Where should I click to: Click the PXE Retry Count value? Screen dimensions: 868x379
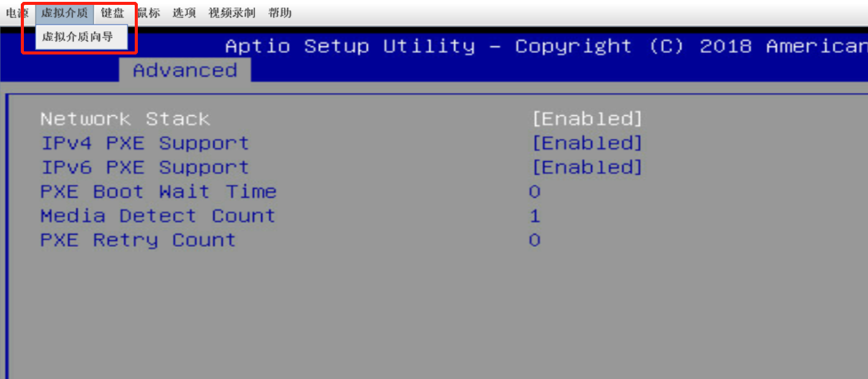tap(535, 241)
